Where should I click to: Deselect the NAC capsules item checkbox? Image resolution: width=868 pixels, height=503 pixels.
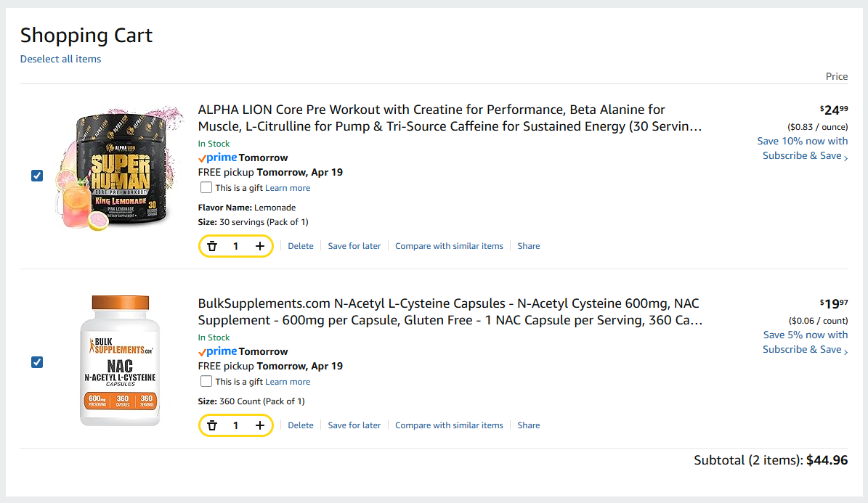38,362
